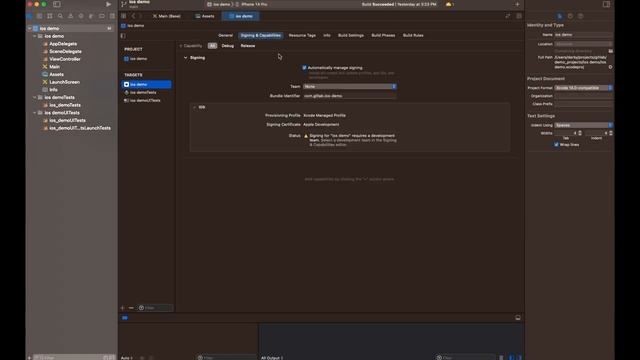Click the remove target minus button
This screenshot has height=360, width=640.
[x=131, y=308]
